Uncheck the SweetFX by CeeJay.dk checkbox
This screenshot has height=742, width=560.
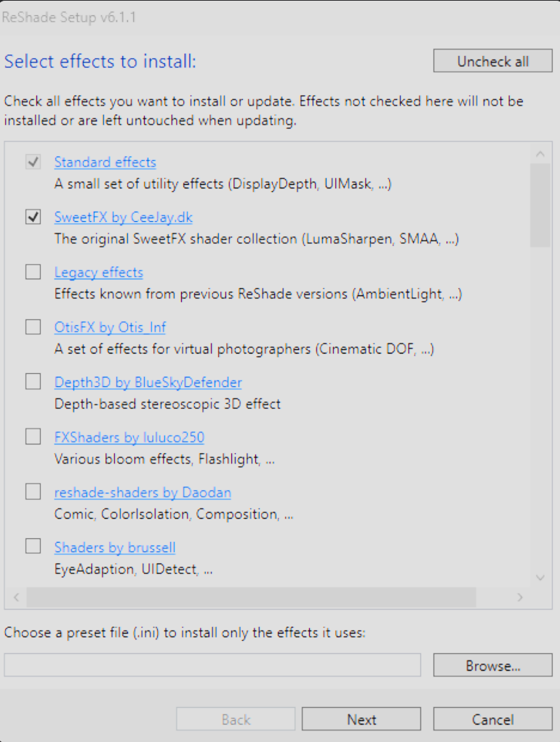pyautogui.click(x=33, y=217)
